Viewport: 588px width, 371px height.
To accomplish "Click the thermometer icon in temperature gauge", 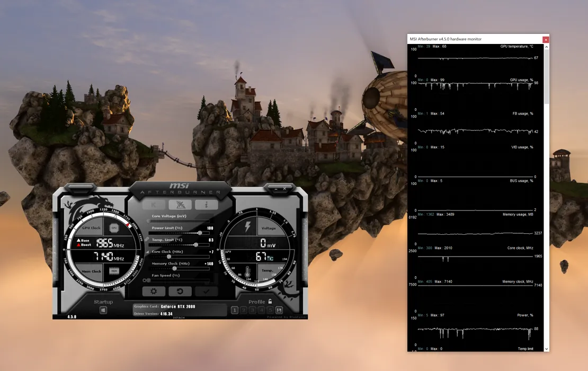I will (247, 271).
